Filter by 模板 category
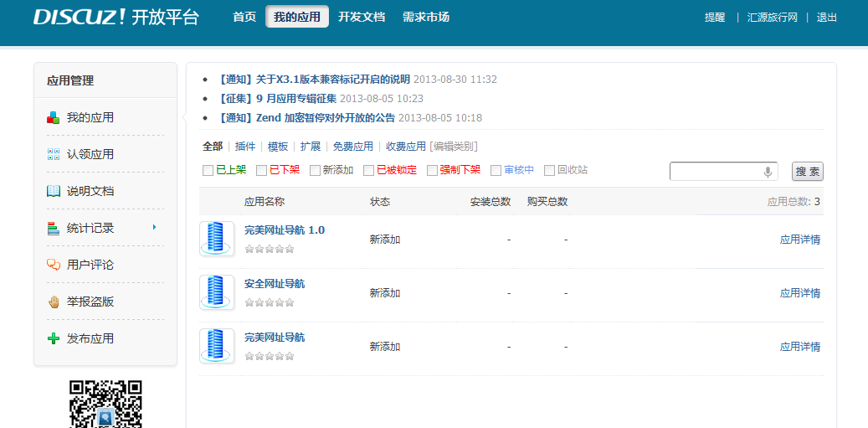The image size is (868, 428). point(278,147)
